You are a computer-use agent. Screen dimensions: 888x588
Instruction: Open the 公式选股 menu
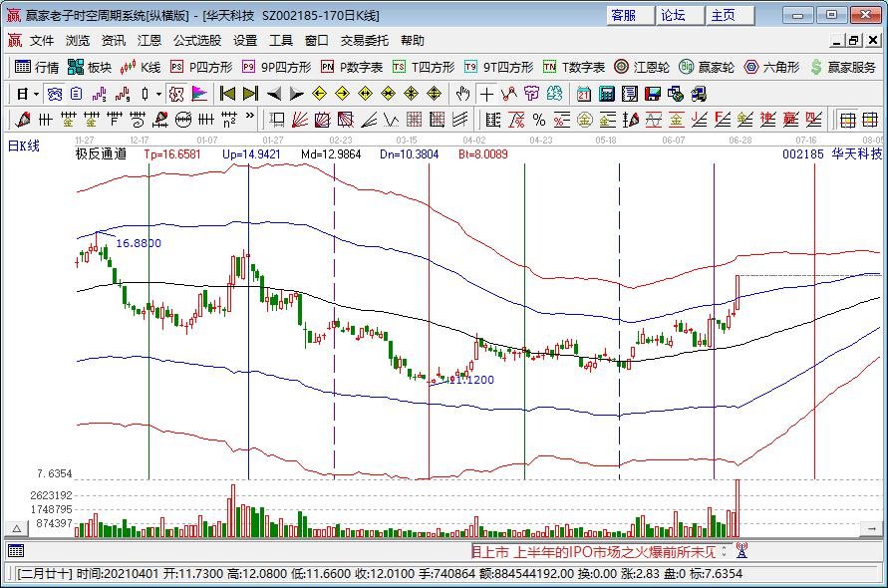tap(197, 41)
